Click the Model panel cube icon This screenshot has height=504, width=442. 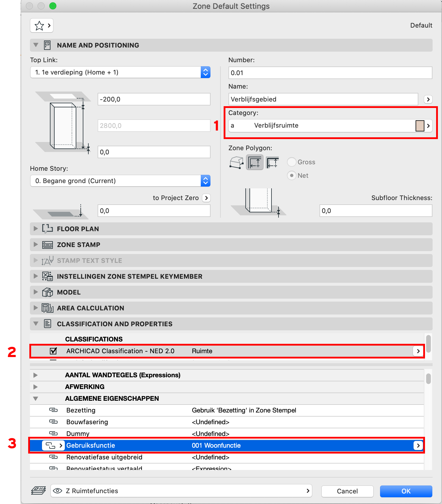(47, 292)
